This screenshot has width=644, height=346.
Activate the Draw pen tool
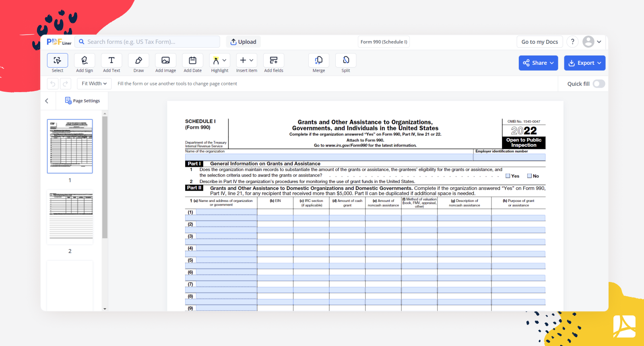tap(138, 61)
